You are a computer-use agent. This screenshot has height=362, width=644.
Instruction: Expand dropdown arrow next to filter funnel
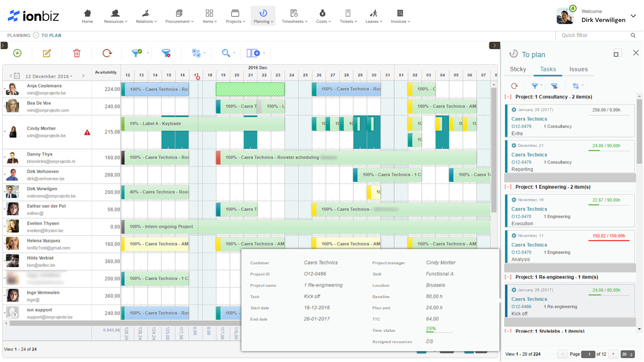[148, 53]
